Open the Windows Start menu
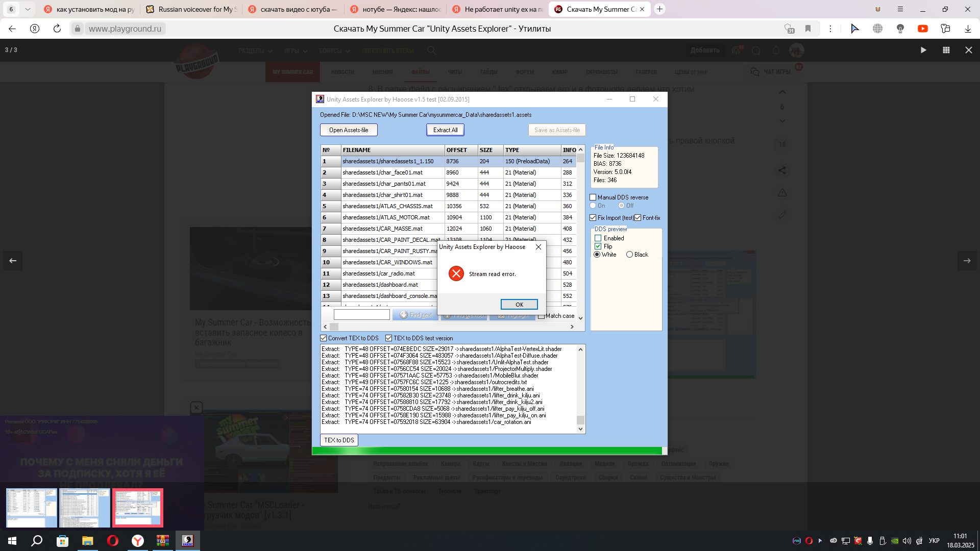The image size is (980, 551). click(x=12, y=541)
